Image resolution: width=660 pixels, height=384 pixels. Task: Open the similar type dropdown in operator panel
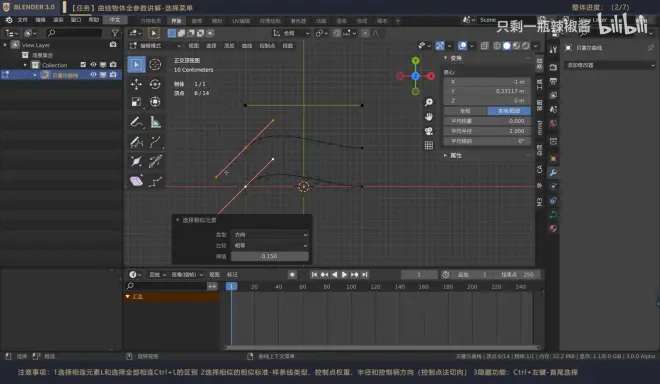(270, 235)
